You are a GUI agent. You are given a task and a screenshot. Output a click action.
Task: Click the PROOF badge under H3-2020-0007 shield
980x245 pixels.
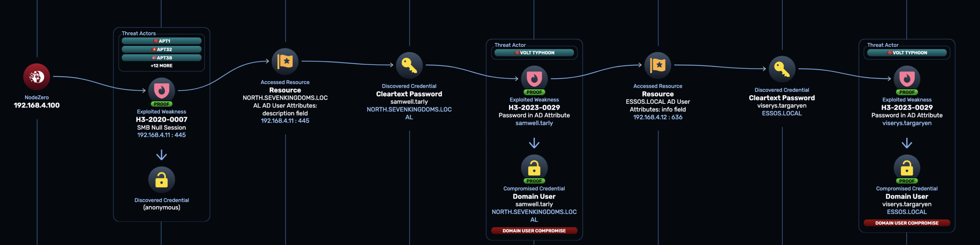pyautogui.click(x=161, y=104)
